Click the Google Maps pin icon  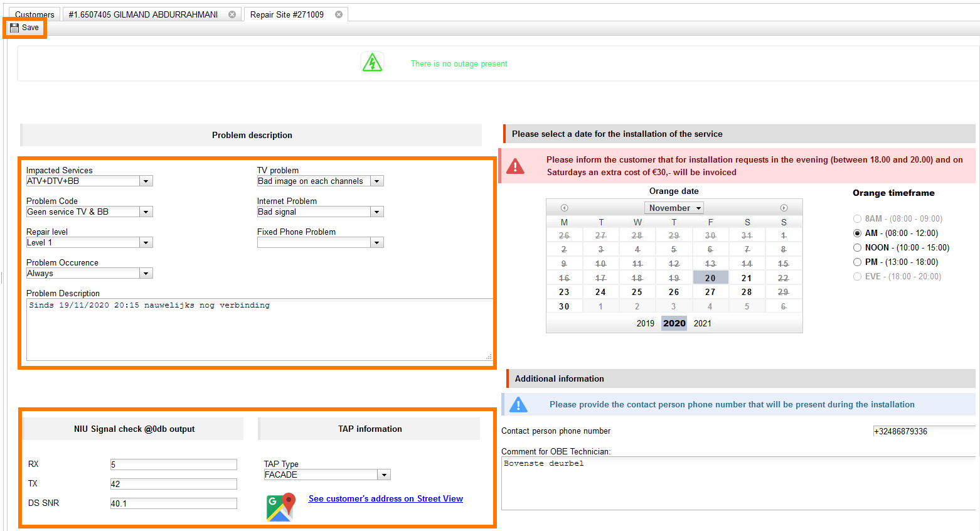click(280, 507)
